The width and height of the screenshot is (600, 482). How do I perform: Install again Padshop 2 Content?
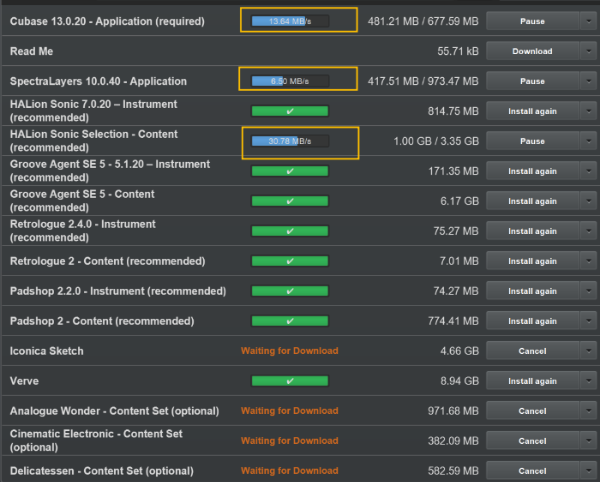[532, 321]
